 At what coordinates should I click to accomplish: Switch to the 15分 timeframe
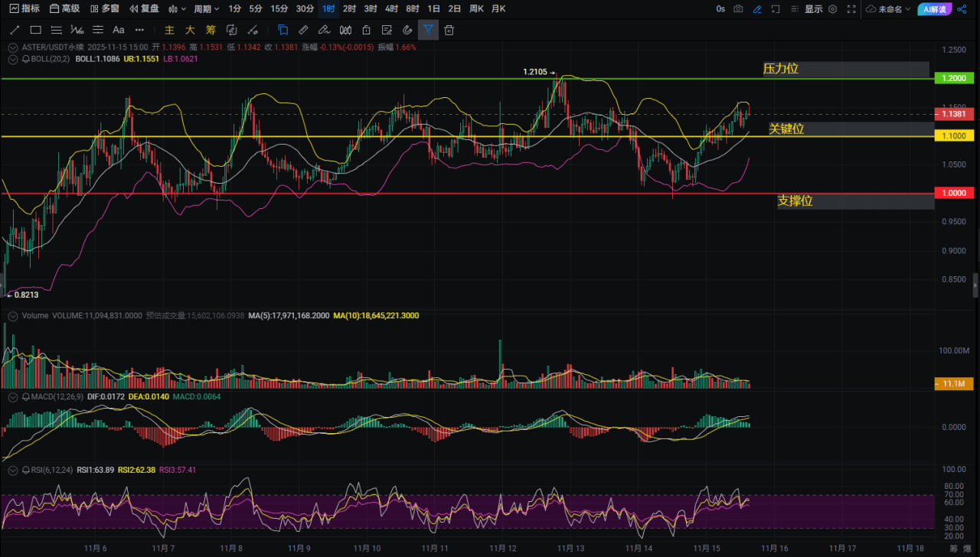279,9
